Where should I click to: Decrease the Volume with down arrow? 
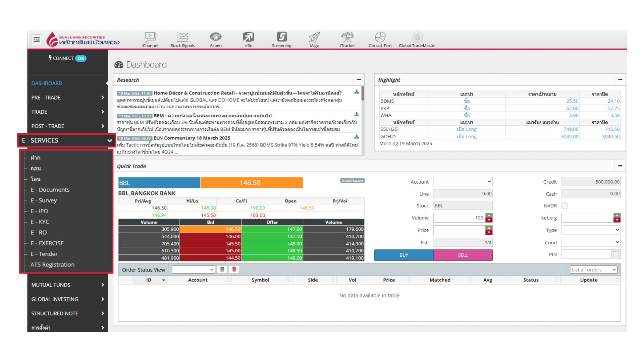pyautogui.click(x=489, y=220)
